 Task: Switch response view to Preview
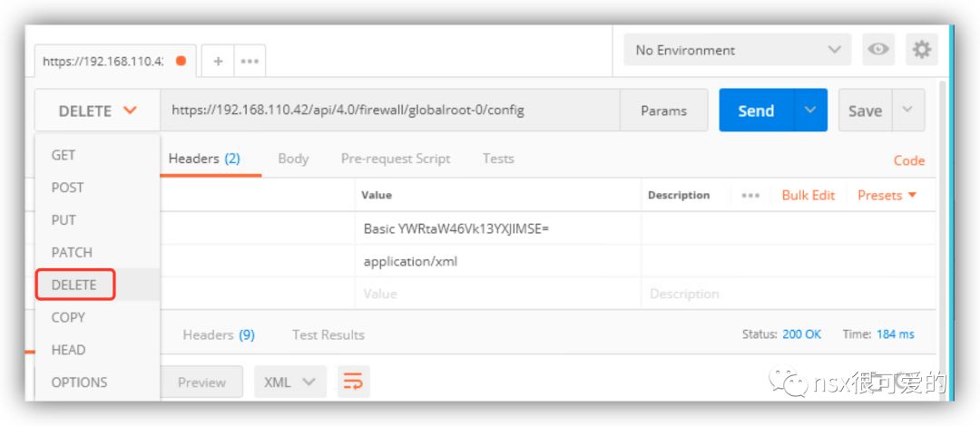[x=201, y=382]
